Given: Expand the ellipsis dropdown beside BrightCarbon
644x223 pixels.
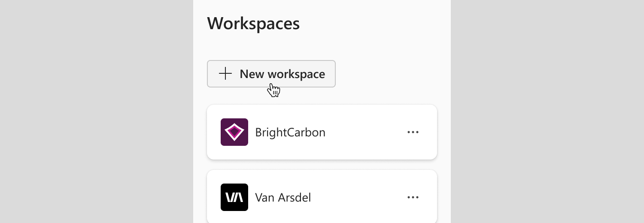Looking at the screenshot, I should click(413, 132).
